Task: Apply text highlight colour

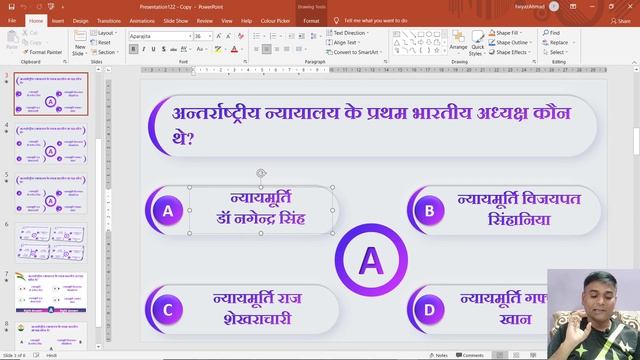Action: click(x=218, y=49)
